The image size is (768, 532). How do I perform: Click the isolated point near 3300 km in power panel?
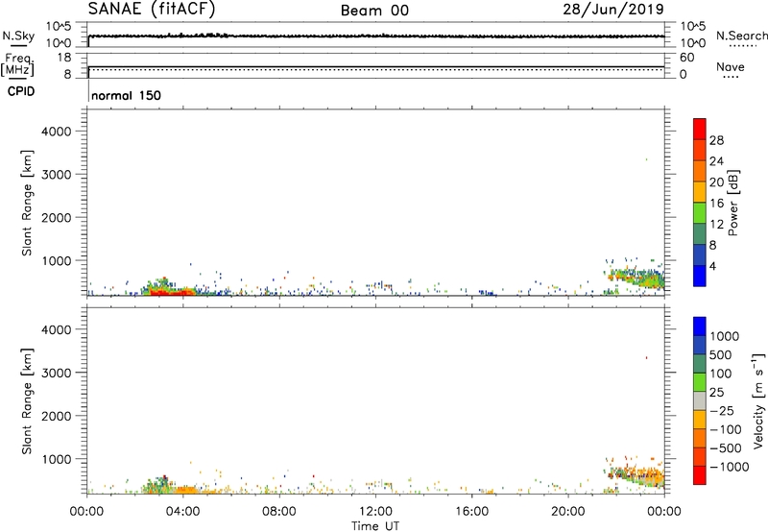[646, 159]
